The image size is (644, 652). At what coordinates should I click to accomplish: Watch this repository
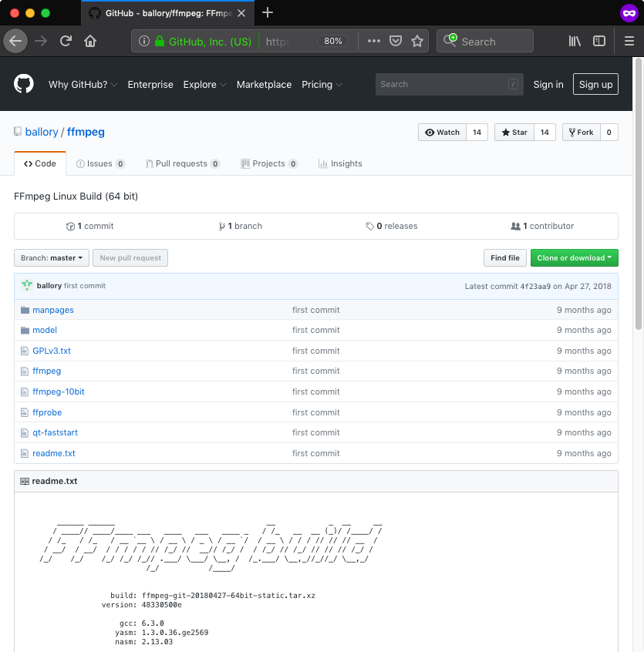(442, 133)
